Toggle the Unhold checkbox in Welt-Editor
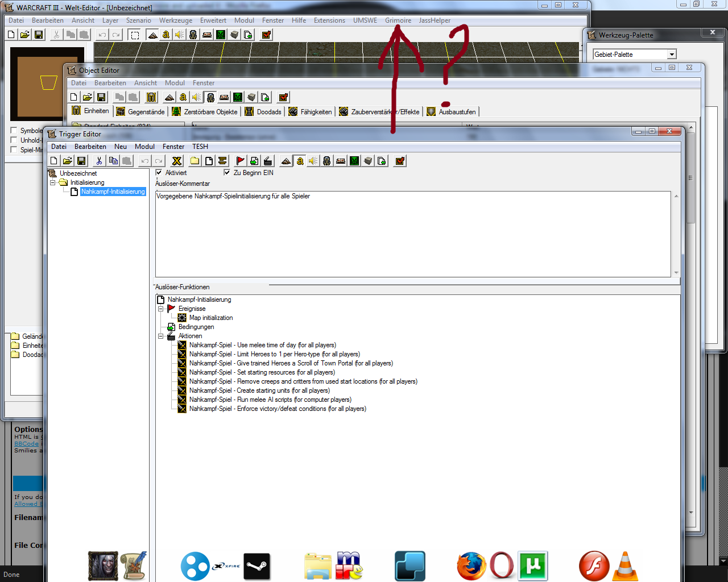 pyautogui.click(x=14, y=140)
